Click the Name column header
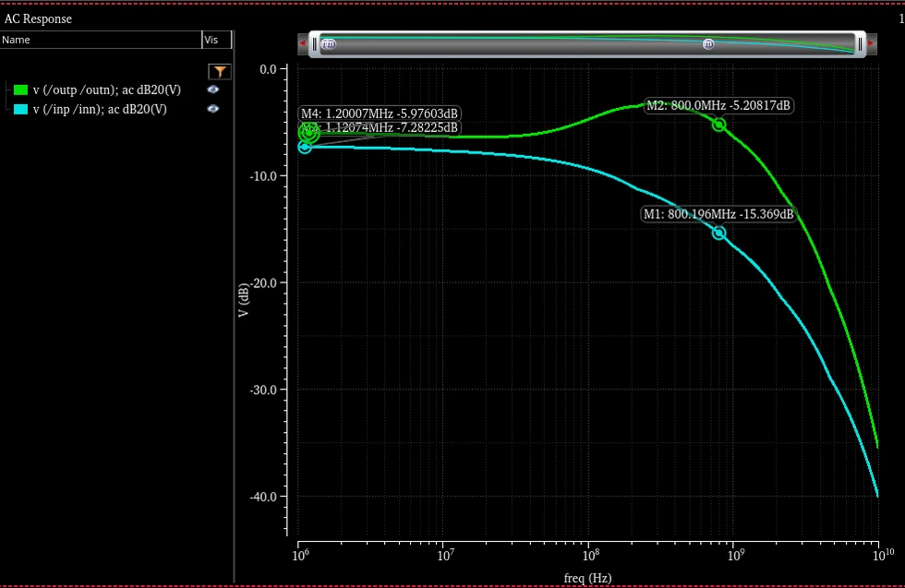Screen dimensions: 905x588 [x=101, y=40]
